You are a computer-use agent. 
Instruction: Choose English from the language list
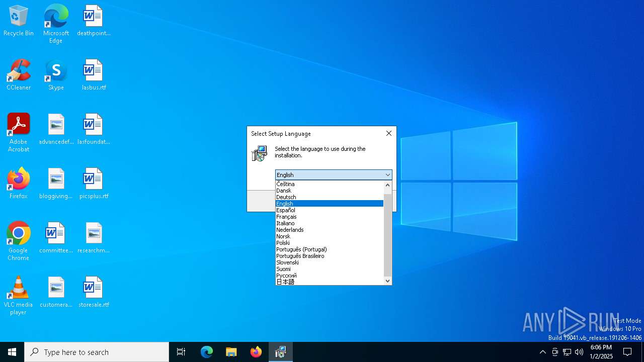pyautogui.click(x=330, y=204)
